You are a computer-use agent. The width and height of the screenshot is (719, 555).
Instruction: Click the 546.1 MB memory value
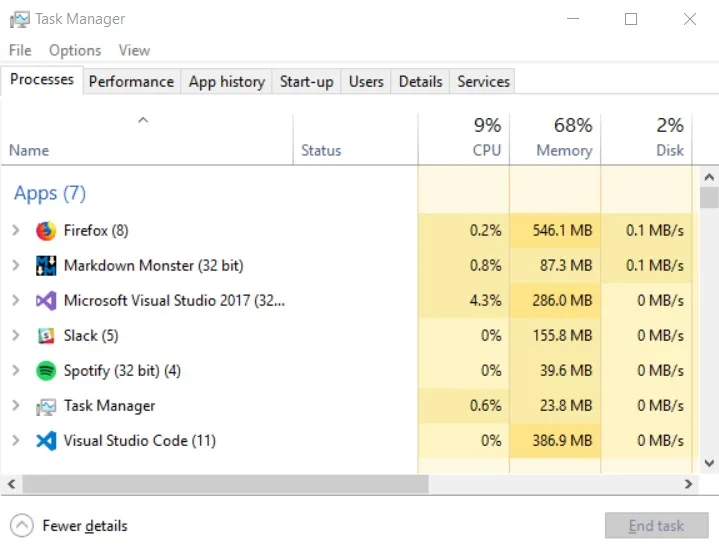[x=562, y=230]
